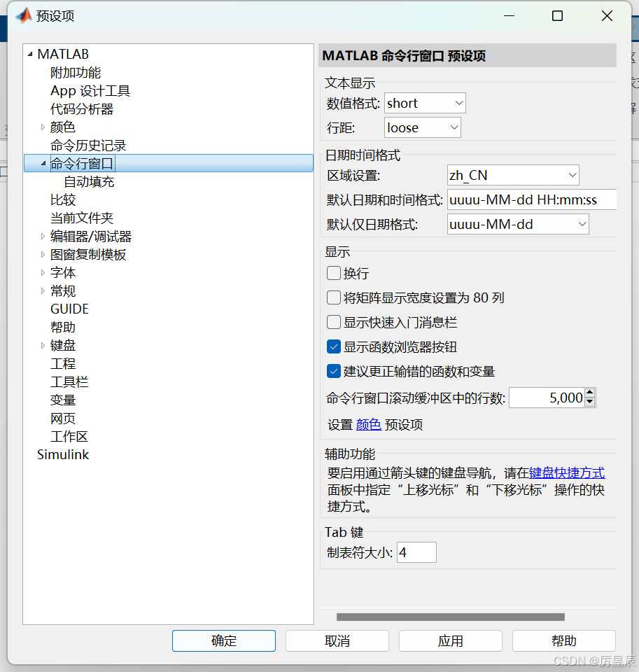Select 当前文件夹 in the tree
The image size is (639, 672).
(82, 218)
